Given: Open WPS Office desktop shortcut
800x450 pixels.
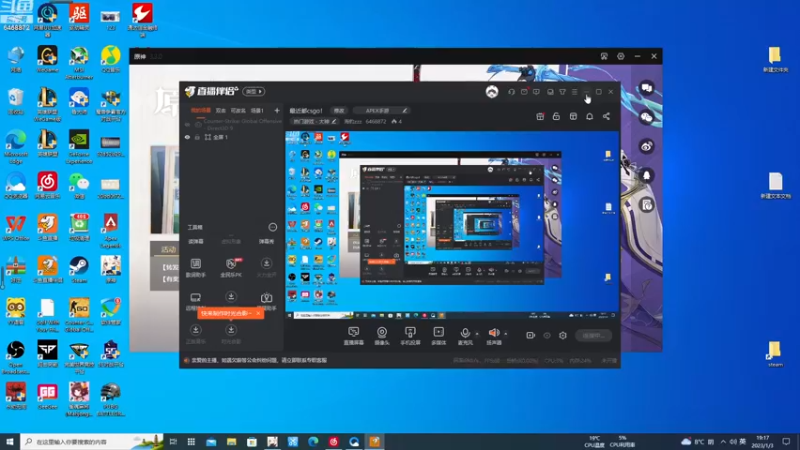Looking at the screenshot, I should coord(16,228).
